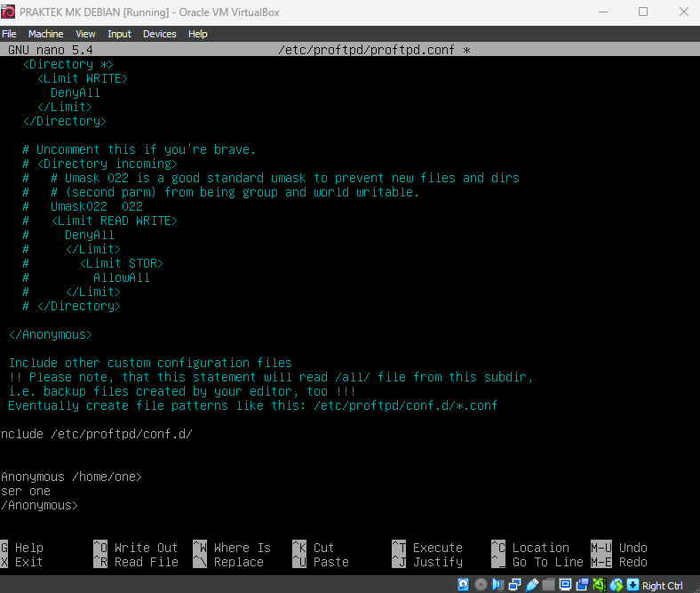The width and height of the screenshot is (700, 593).
Task: Click the 'Umask022 022' line
Action: (83, 206)
